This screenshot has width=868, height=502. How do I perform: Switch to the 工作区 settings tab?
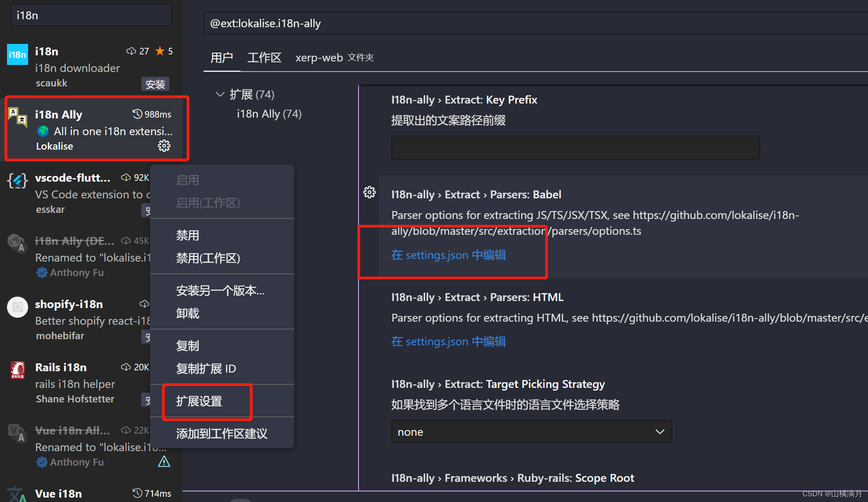(264, 58)
